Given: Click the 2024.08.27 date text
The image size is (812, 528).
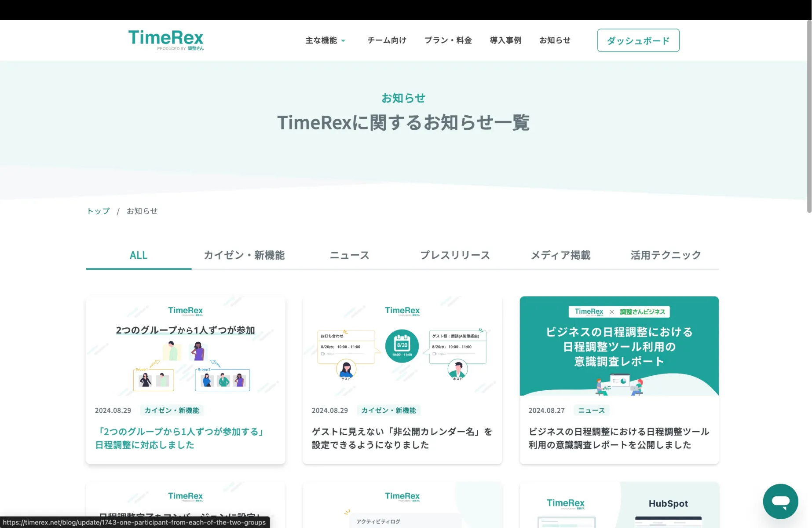Looking at the screenshot, I should click(x=546, y=411).
